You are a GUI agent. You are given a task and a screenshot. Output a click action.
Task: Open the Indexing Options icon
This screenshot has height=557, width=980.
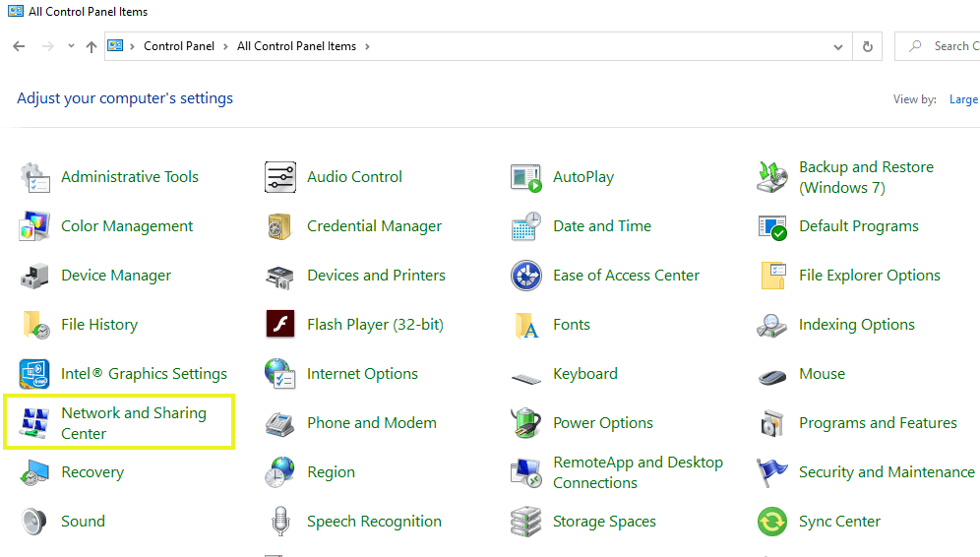[771, 325]
